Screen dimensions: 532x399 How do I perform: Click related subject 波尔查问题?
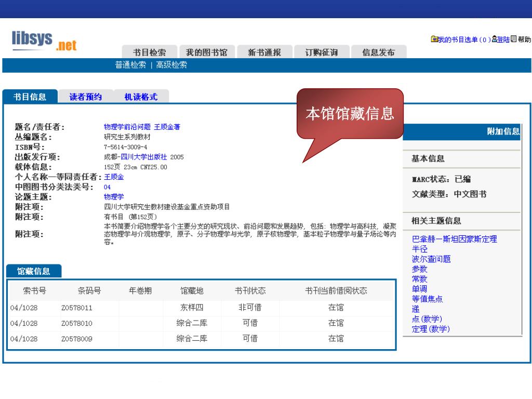(431, 259)
